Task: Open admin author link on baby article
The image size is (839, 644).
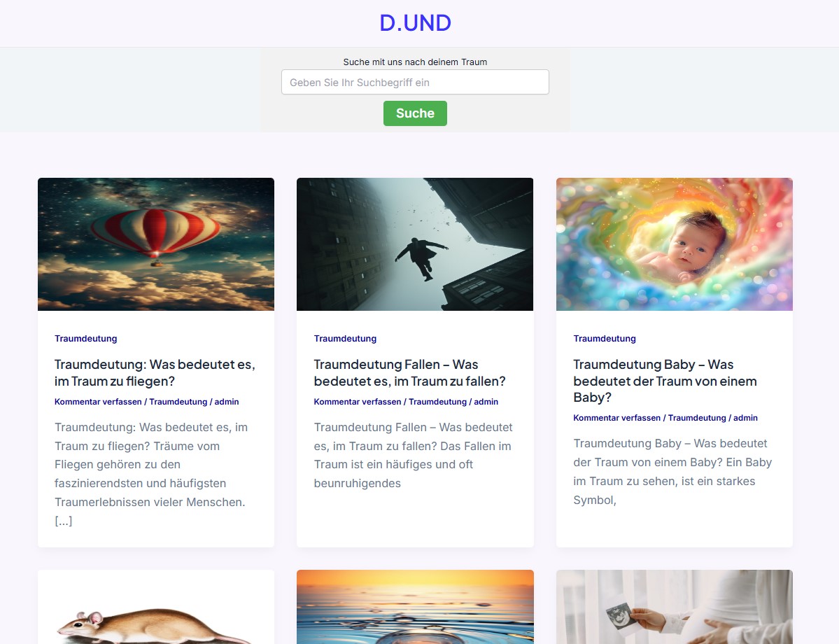Action: pyautogui.click(x=745, y=418)
